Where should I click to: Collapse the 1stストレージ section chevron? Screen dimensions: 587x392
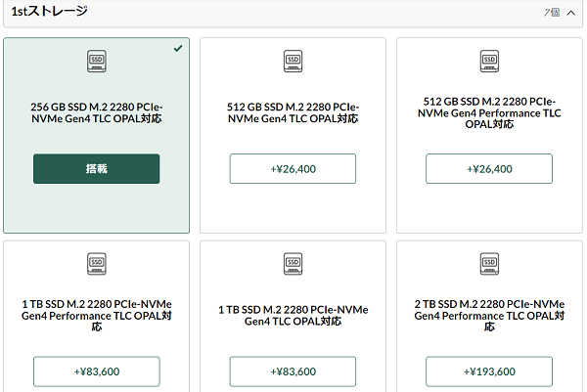tap(571, 13)
